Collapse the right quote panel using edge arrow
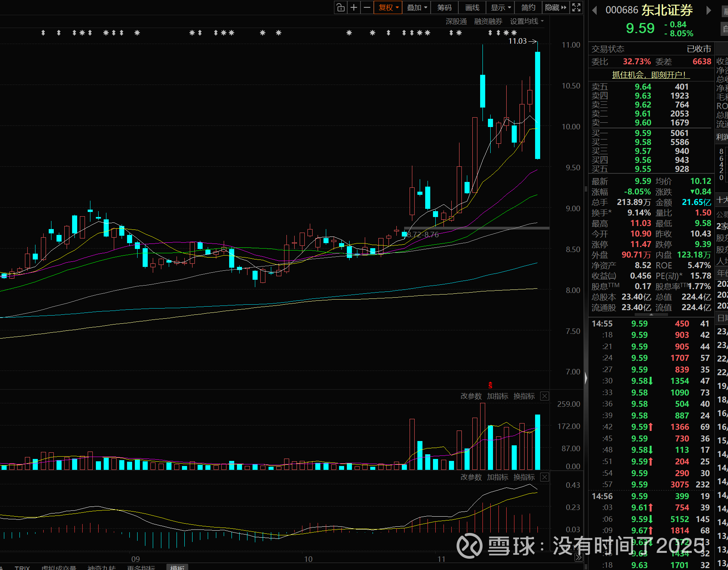 tap(586, 378)
